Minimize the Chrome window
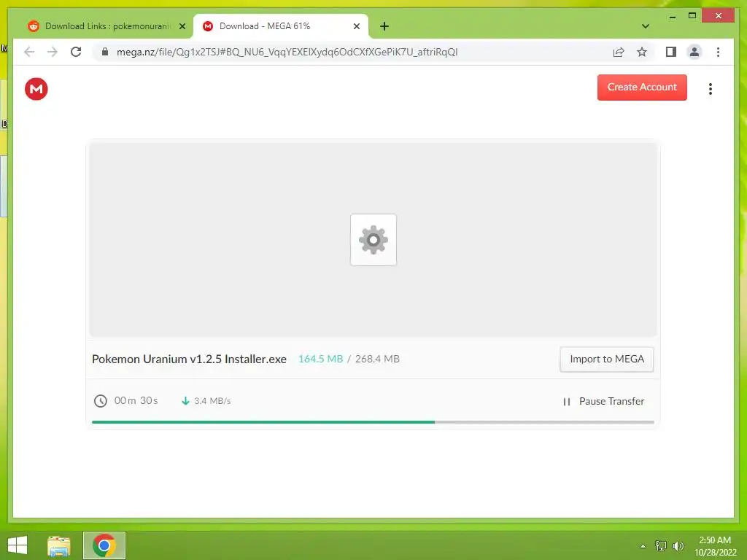Screen dimensions: 747x560 (672, 16)
